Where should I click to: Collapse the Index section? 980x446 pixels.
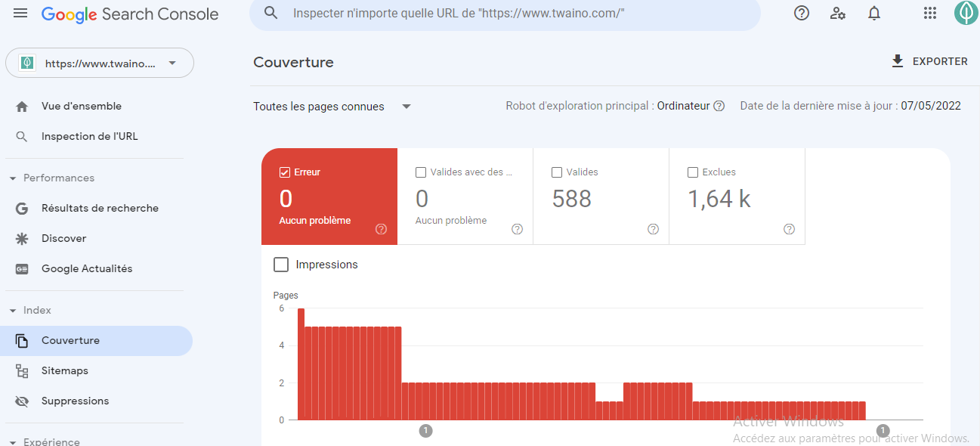tap(13, 311)
